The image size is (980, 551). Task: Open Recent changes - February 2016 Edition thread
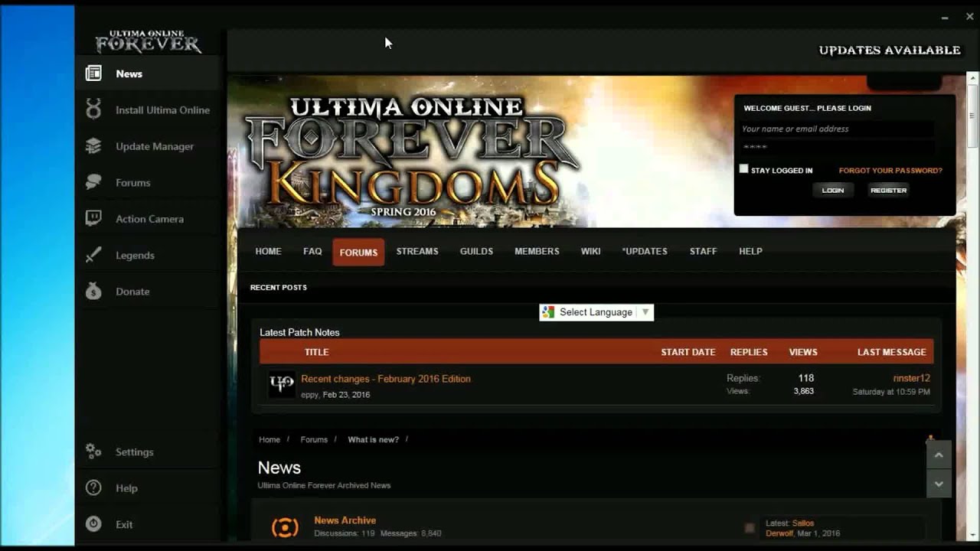click(x=386, y=379)
